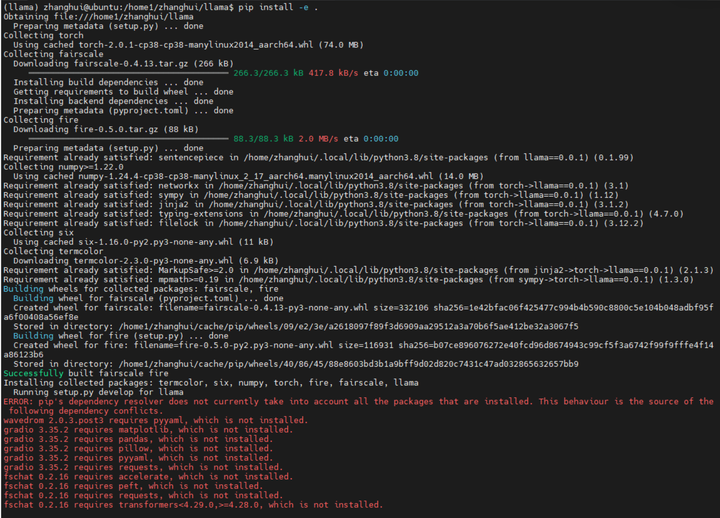Click the fire download progress bar
Screen dimensions: 720x518
click(128, 139)
